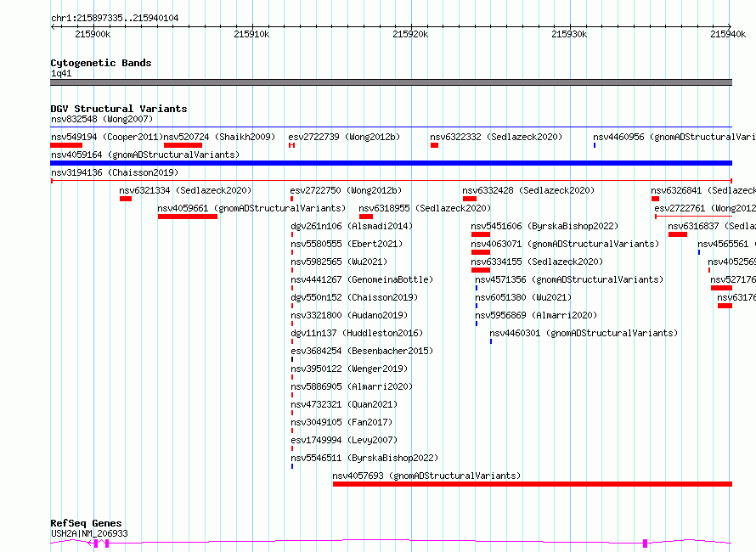Click the 215920k scale label
This screenshot has height=552, width=756.
click(410, 34)
